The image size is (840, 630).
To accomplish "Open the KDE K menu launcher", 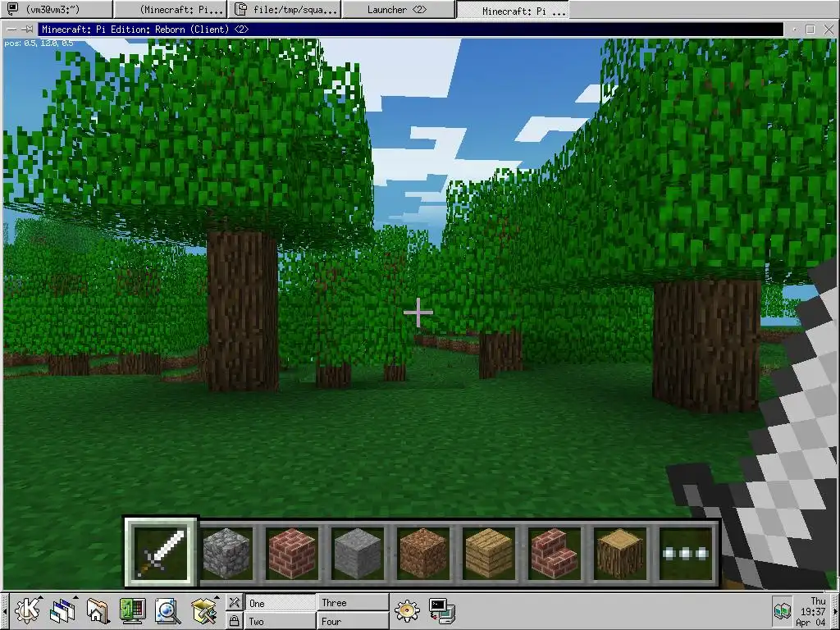I will click(x=28, y=610).
